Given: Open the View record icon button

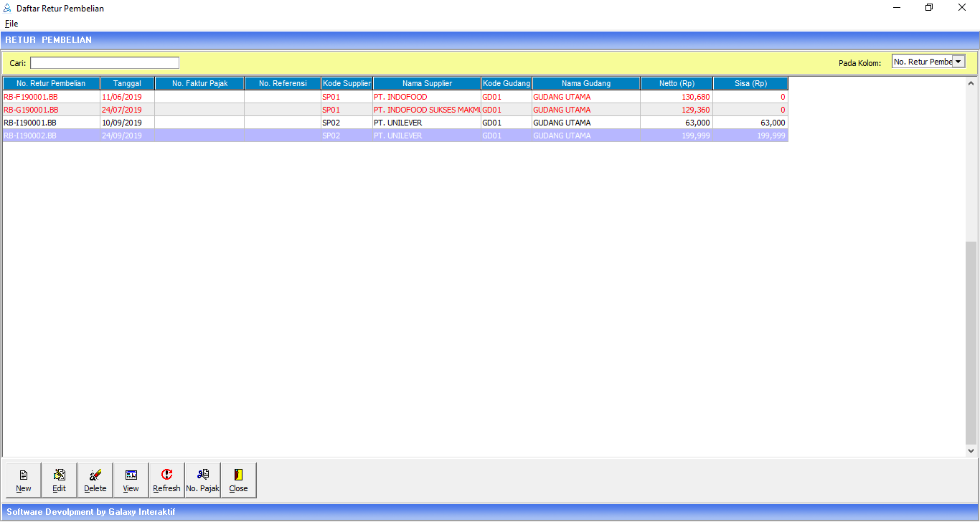Looking at the screenshot, I should (131, 480).
